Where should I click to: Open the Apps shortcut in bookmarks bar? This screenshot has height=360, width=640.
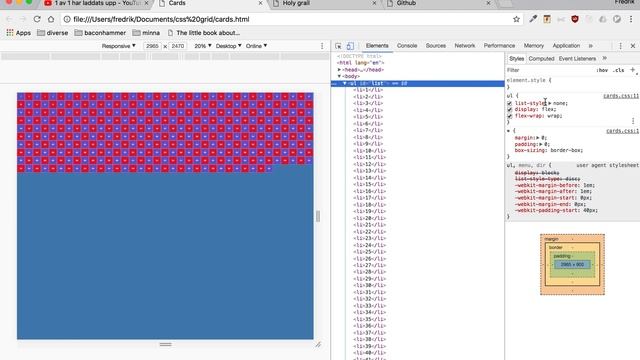[18, 33]
